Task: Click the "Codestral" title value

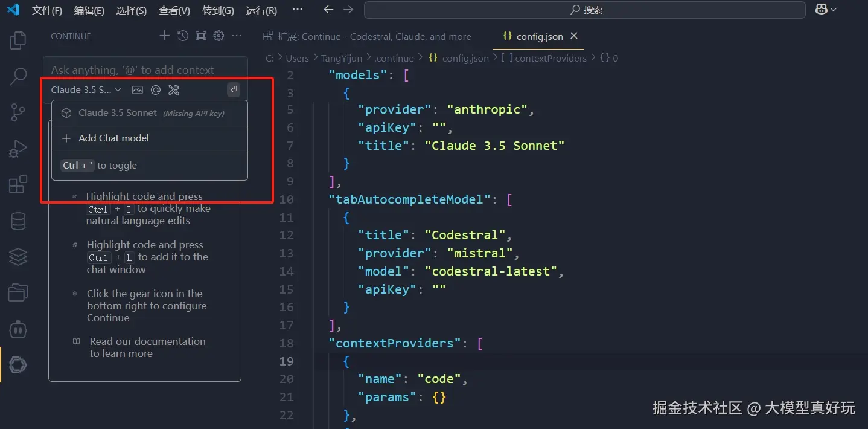Action: click(464, 235)
